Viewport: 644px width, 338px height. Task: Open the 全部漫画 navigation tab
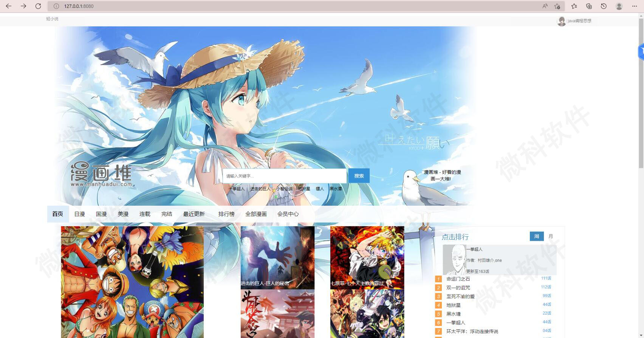(256, 214)
